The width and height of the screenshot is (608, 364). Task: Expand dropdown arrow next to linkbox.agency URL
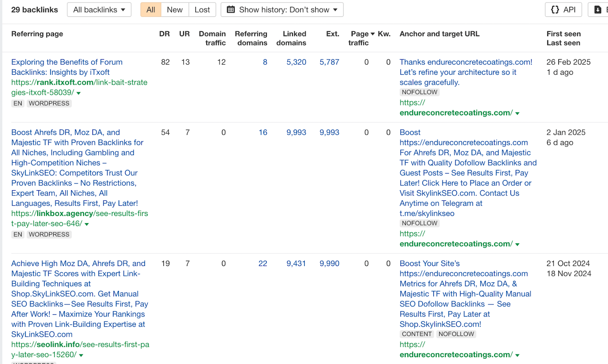click(87, 224)
